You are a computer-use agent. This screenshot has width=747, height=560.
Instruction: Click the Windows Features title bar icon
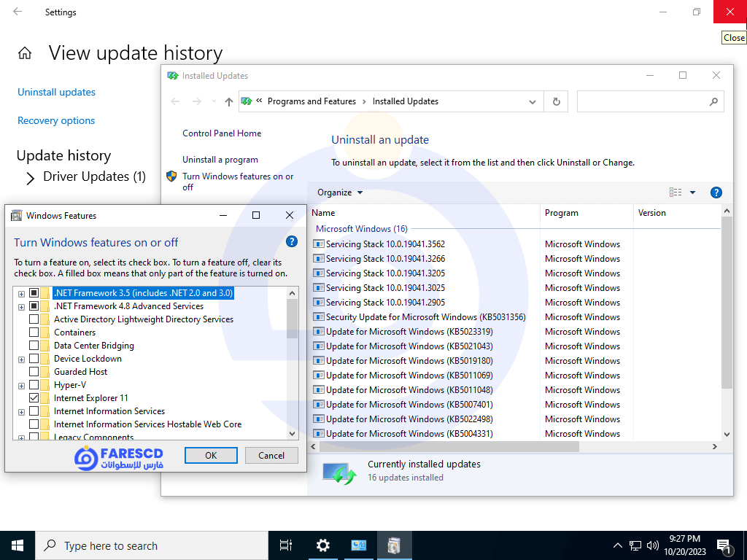16,215
